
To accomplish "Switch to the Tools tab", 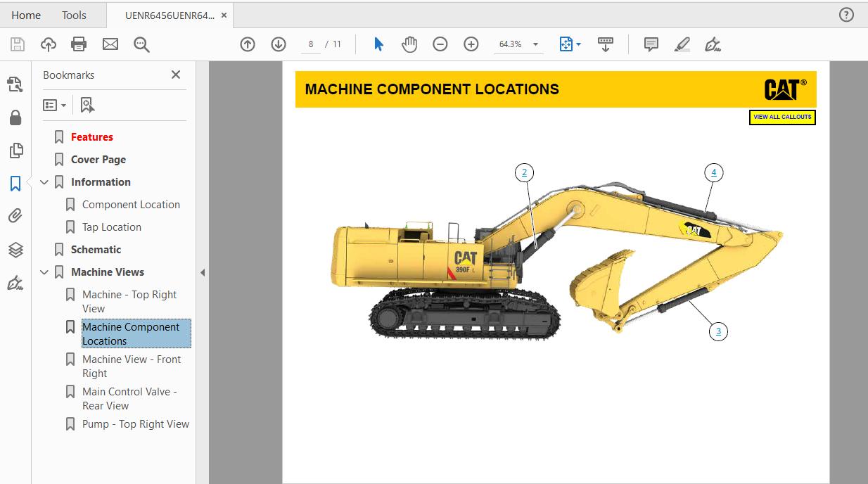I will coord(73,14).
